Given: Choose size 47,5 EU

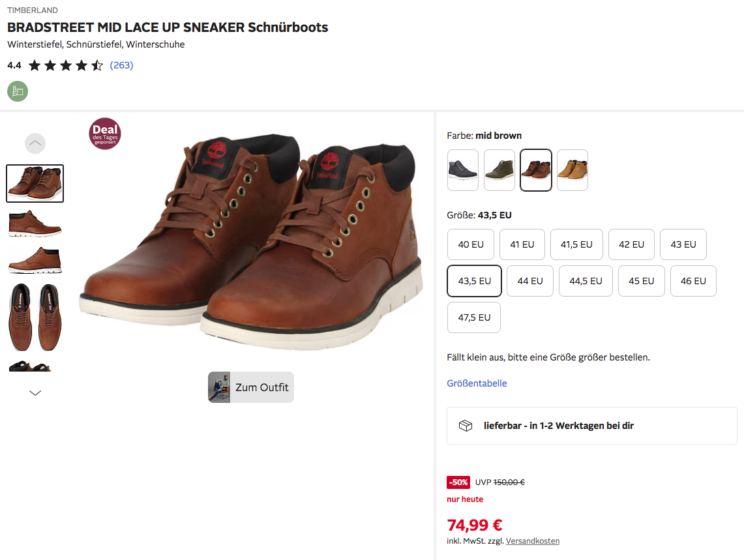Looking at the screenshot, I should coord(474,317).
